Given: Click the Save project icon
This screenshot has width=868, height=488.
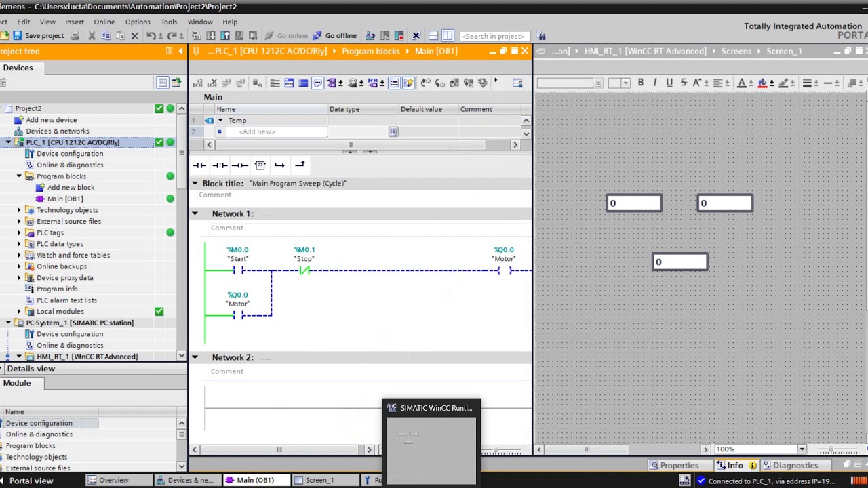Looking at the screenshot, I should 18,36.
